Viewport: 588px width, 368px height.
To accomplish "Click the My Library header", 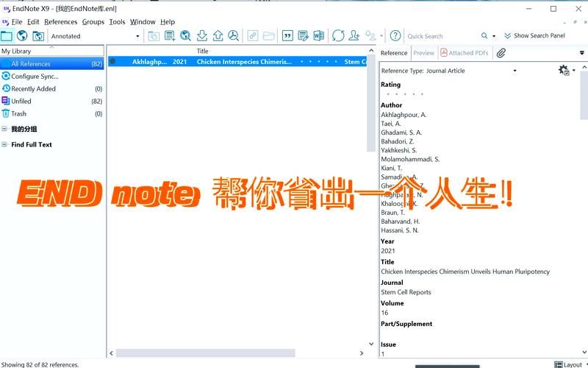I will 52,51.
